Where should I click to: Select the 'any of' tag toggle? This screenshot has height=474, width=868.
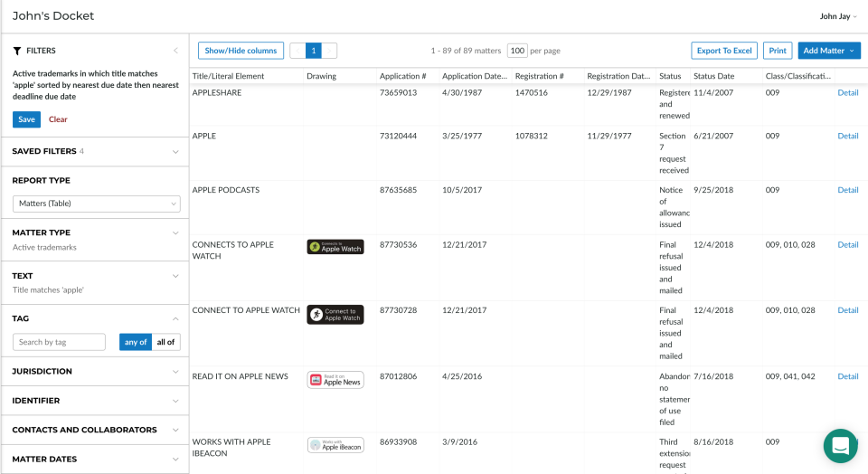[136, 342]
